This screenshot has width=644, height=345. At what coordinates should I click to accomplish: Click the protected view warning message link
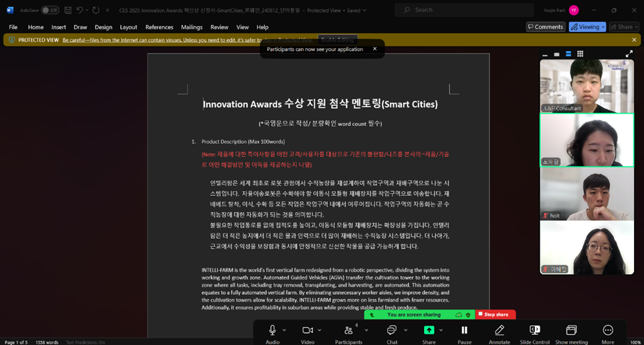tap(188, 40)
